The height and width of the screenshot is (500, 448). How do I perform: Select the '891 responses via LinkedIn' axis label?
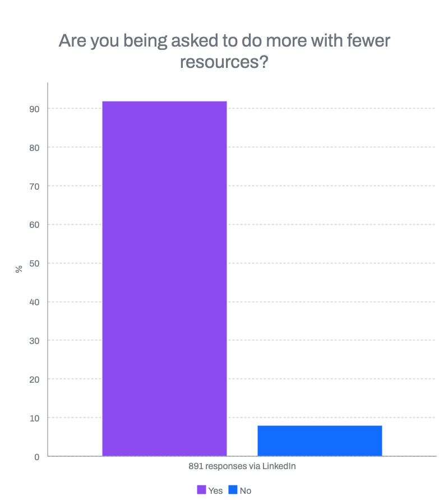[242, 466]
